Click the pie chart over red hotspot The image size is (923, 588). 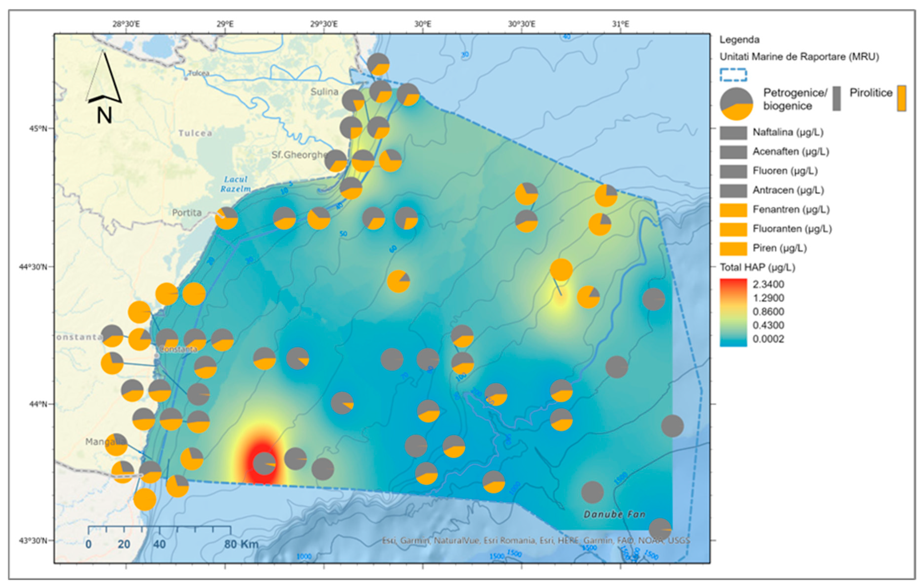(x=264, y=464)
